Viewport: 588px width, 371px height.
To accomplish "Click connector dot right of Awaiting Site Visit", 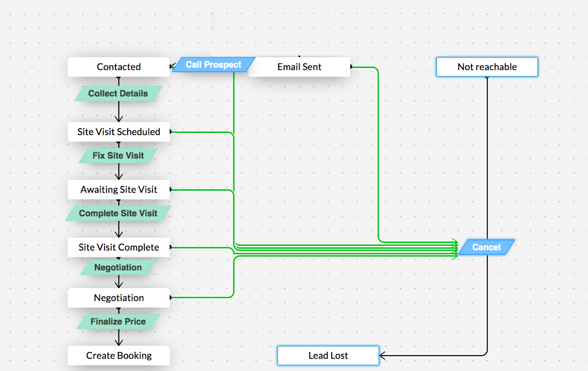I will (x=171, y=190).
